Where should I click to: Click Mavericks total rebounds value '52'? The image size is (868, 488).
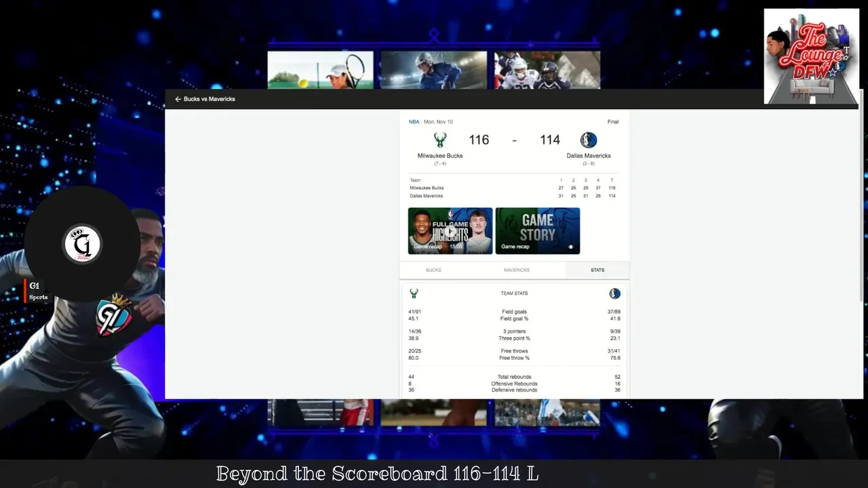click(617, 377)
